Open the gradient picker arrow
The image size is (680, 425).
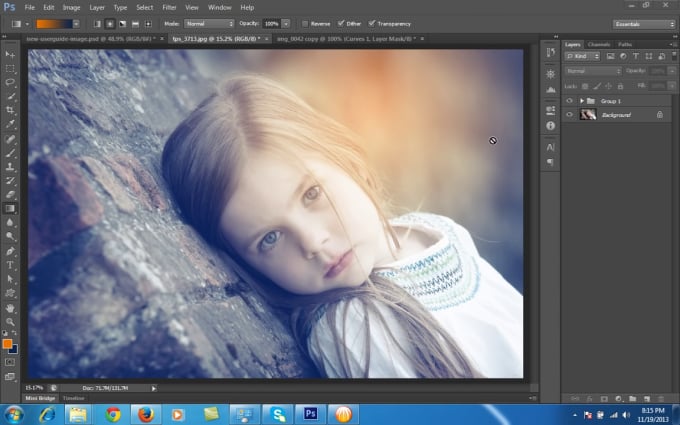coord(76,24)
